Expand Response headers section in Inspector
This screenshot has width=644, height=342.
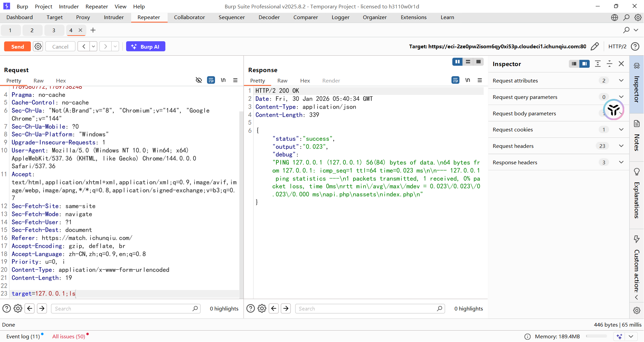pyautogui.click(x=621, y=162)
